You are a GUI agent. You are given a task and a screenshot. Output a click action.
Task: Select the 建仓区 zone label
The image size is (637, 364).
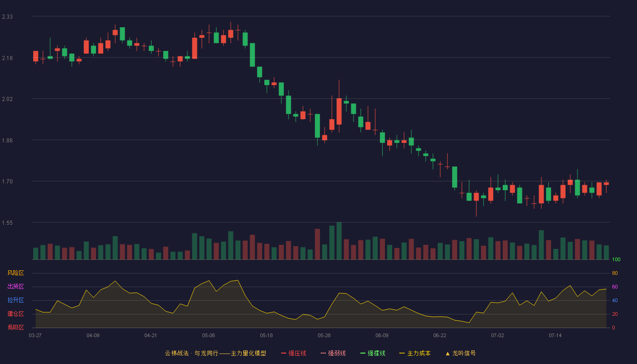click(x=15, y=314)
